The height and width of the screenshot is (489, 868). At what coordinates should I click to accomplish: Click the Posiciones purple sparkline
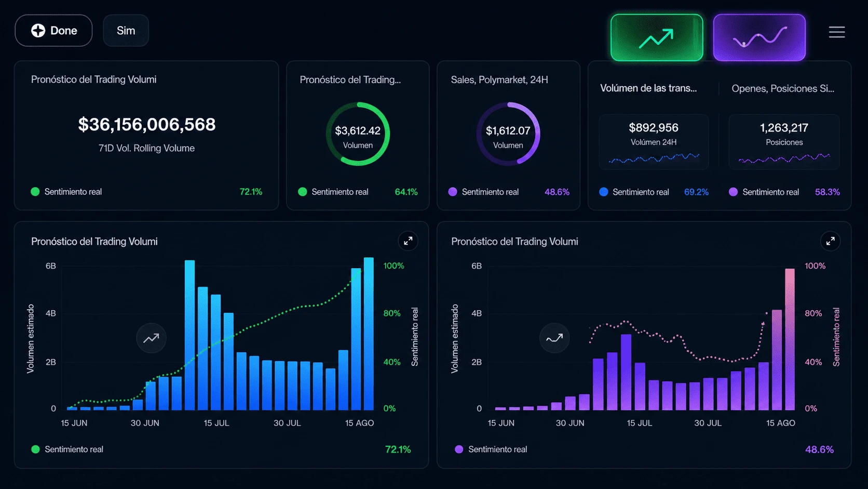pos(784,158)
